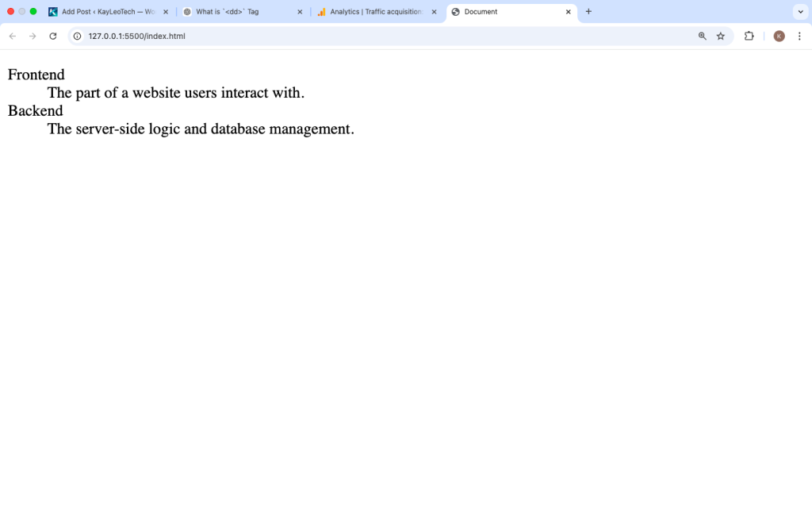Click the browser back arrow
The width and height of the screenshot is (812, 508).
[13, 36]
